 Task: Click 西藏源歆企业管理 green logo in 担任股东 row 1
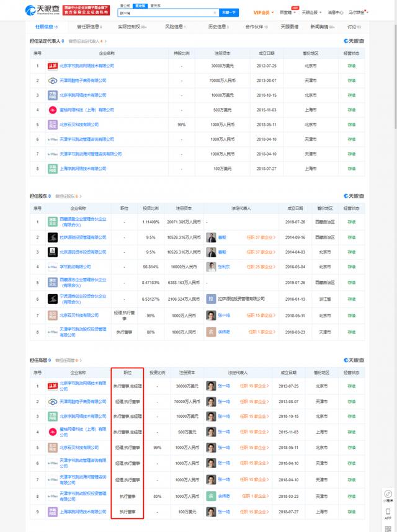[x=52, y=222]
